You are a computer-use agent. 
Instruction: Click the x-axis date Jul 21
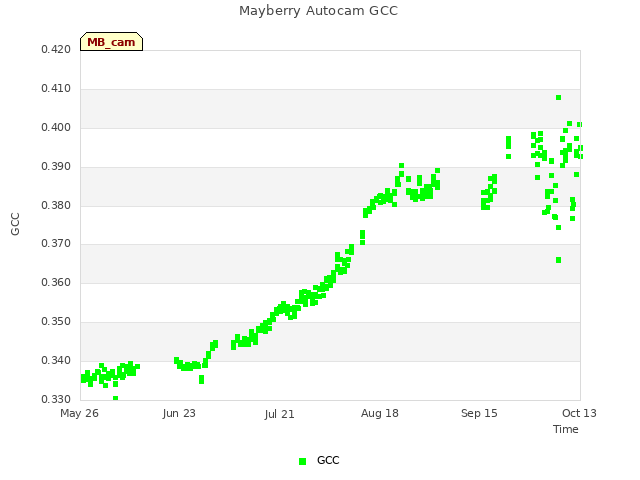pyautogui.click(x=280, y=414)
